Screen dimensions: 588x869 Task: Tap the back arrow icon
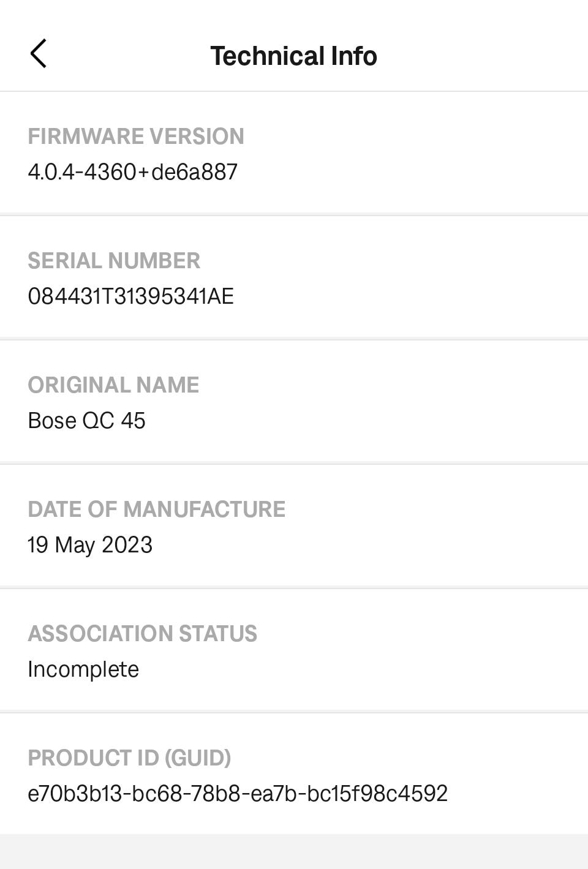pyautogui.click(x=38, y=54)
